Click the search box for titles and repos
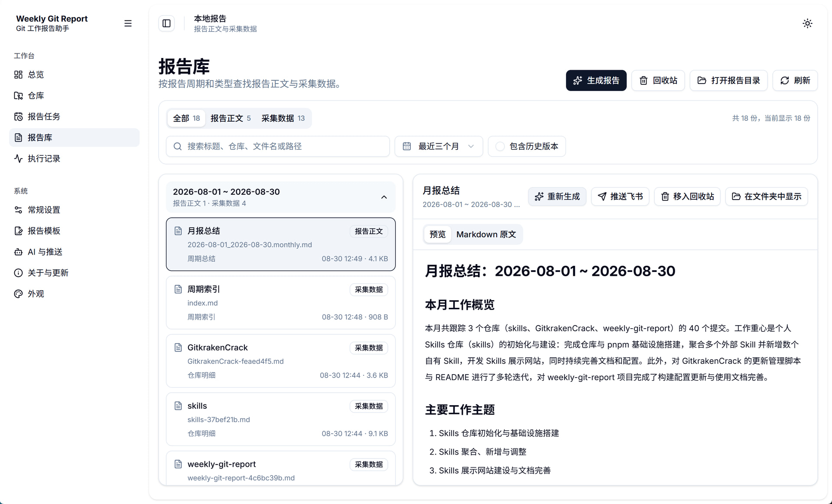832x504 pixels. tap(278, 146)
